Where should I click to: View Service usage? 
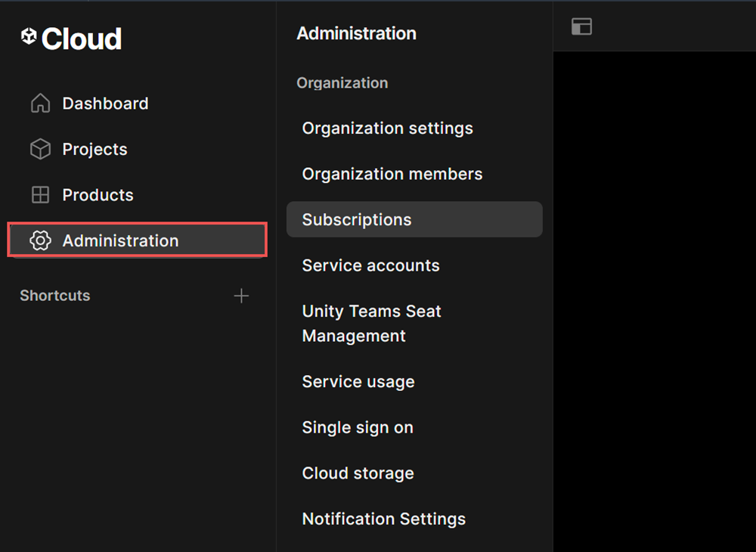[358, 382]
